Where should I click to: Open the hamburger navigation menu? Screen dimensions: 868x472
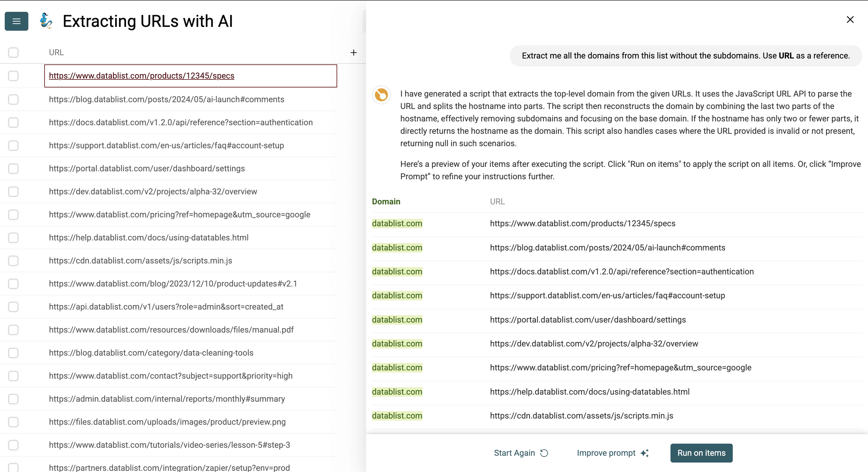(16, 21)
